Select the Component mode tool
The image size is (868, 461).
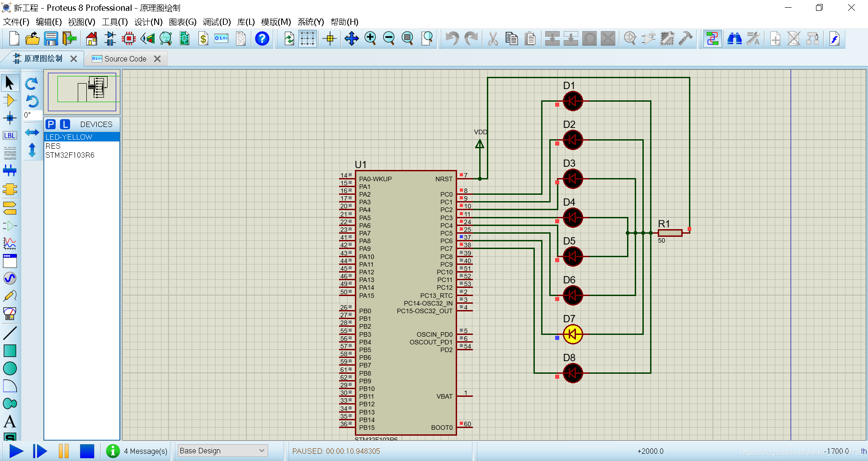pos(9,100)
